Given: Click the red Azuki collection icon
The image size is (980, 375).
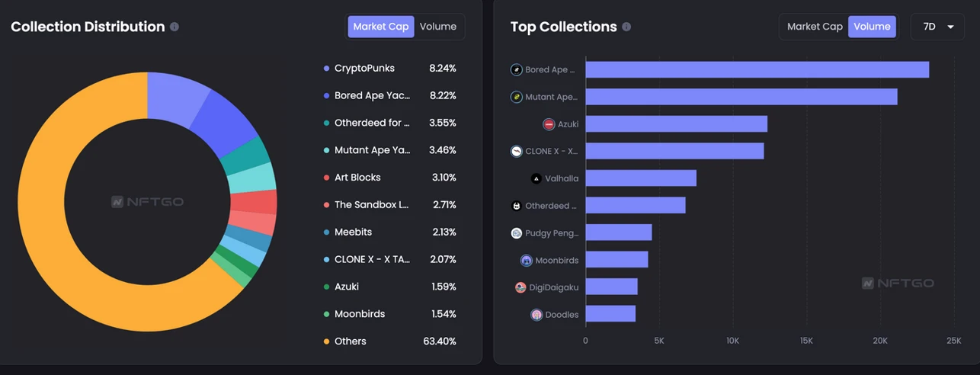Looking at the screenshot, I should coord(549,124).
